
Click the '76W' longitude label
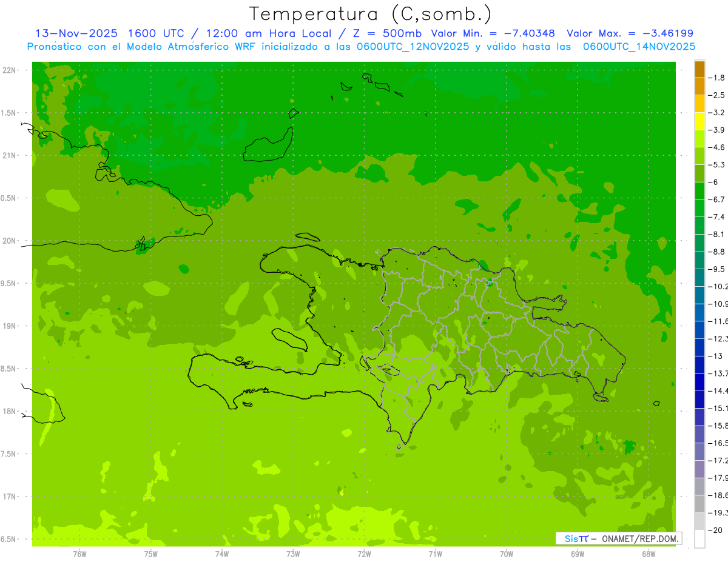coord(79,554)
